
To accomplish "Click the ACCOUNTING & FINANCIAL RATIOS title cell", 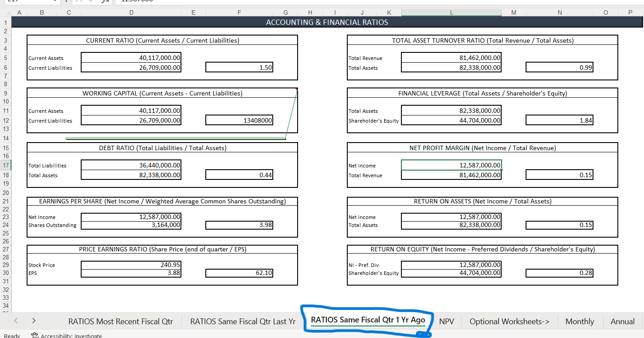I will click(327, 22).
